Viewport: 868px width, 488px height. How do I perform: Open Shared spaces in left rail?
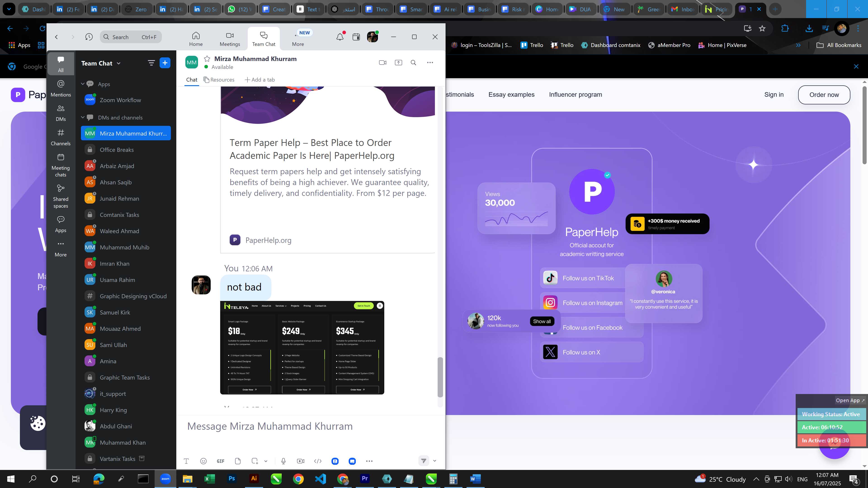pos(61,196)
